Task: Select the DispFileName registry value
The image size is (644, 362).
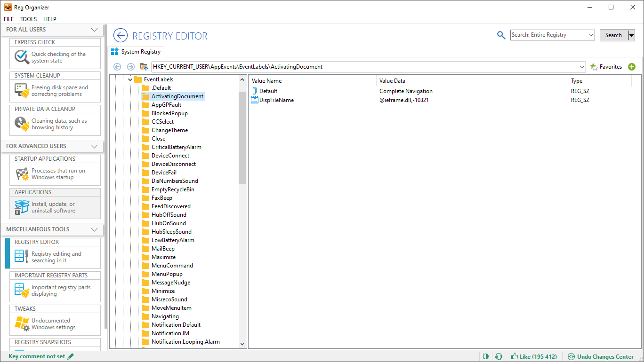Action: 277,100
